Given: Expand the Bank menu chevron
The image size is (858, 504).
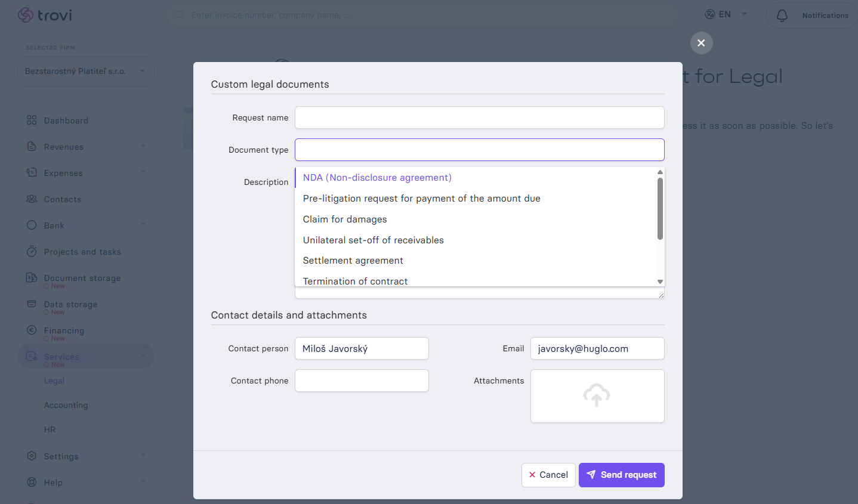Looking at the screenshot, I should tap(143, 224).
